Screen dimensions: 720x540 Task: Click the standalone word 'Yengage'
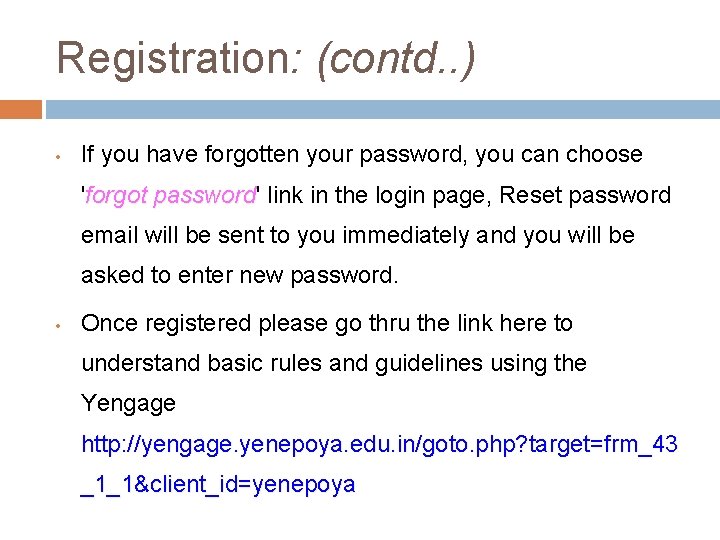coord(128,404)
